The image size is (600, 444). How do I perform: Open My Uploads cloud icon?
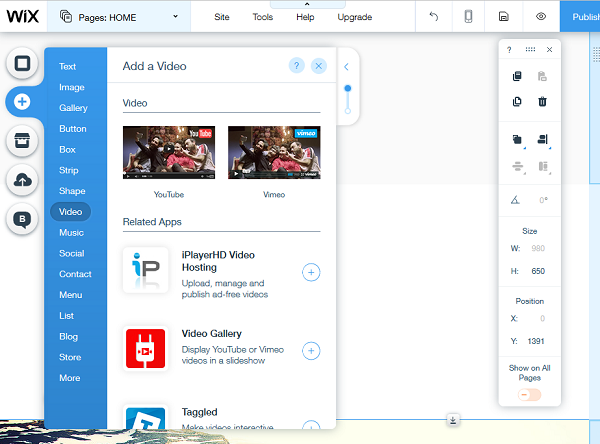[22, 180]
